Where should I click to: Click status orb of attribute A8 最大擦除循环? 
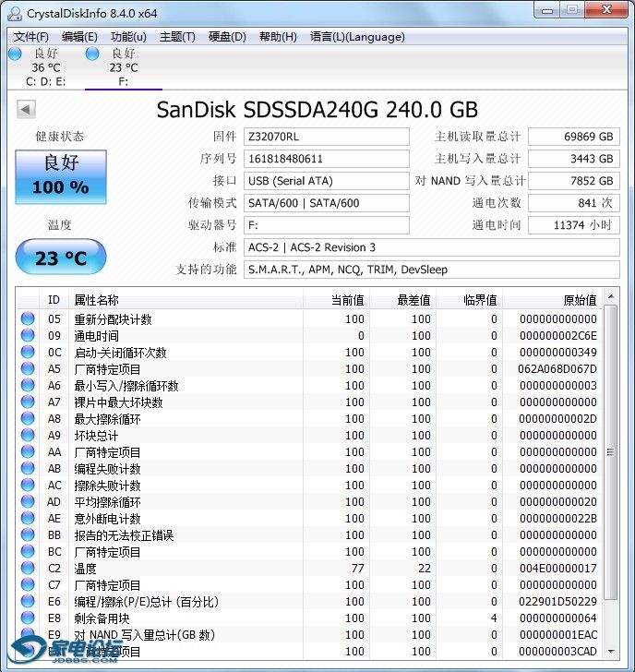click(x=28, y=418)
